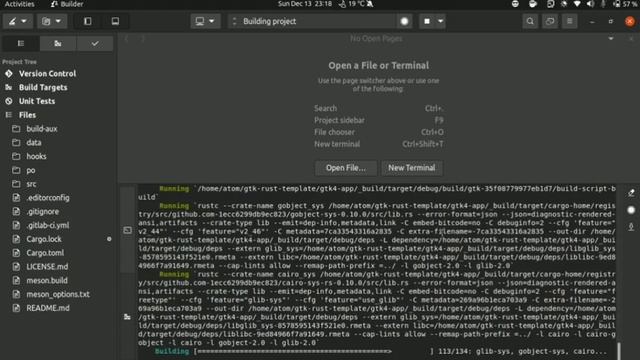Click the Open File... button
The image size is (640, 360).
point(346,168)
